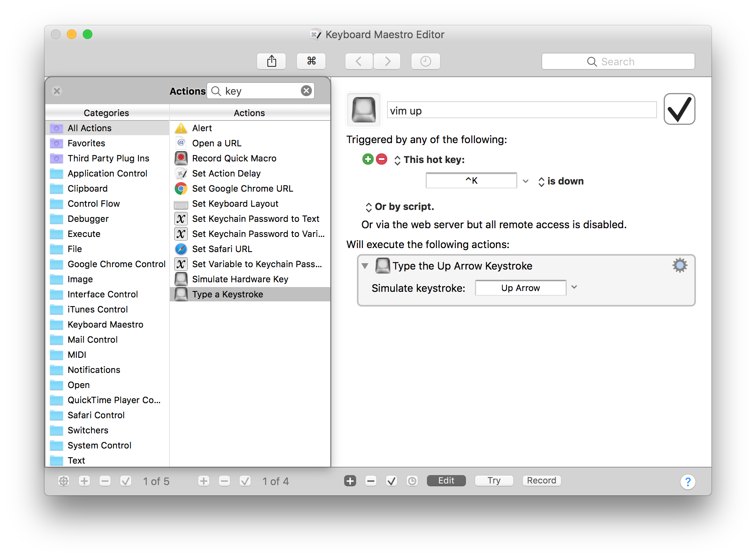Delete the selected action with dark minus
Screen dimensions: 756x559
coord(371,481)
